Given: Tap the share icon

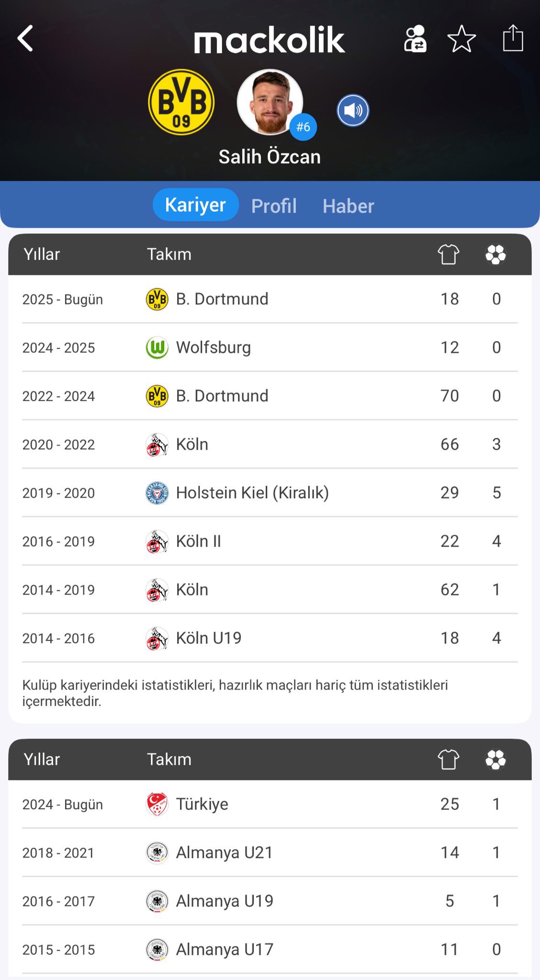Looking at the screenshot, I should click(513, 38).
